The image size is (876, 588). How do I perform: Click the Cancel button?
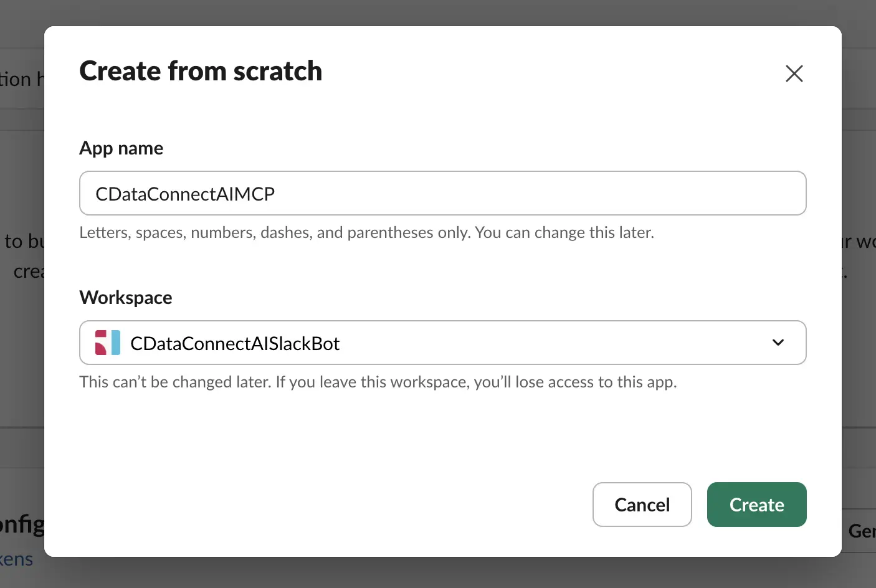click(642, 505)
